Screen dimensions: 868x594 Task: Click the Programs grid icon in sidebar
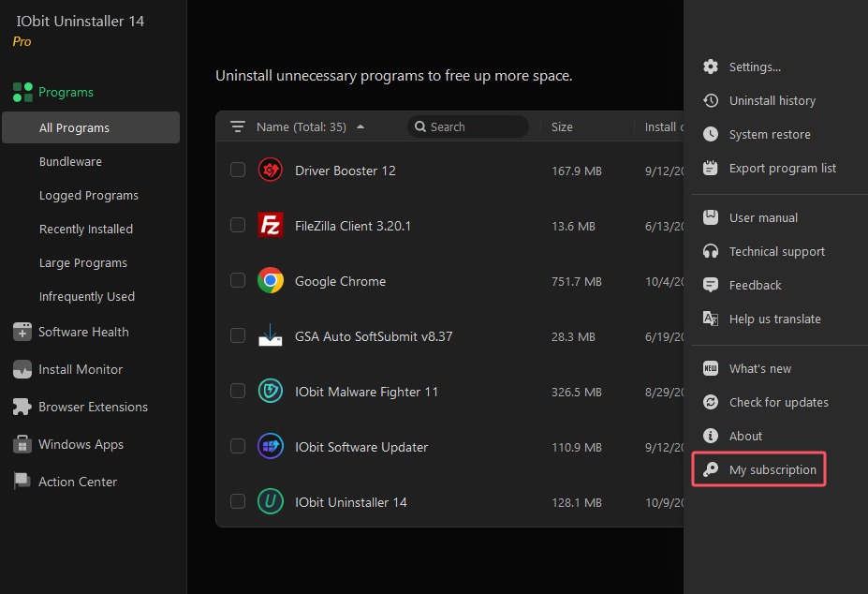coord(22,92)
